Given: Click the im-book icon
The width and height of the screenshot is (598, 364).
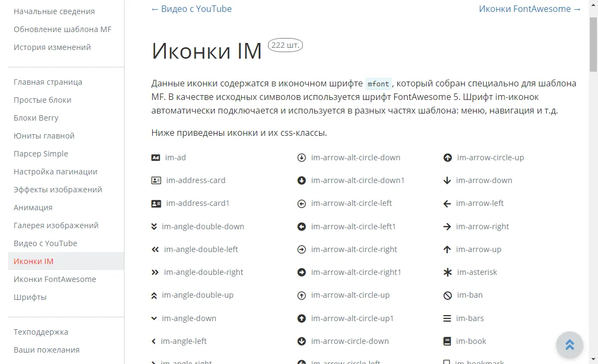Looking at the screenshot, I should 447,341.
